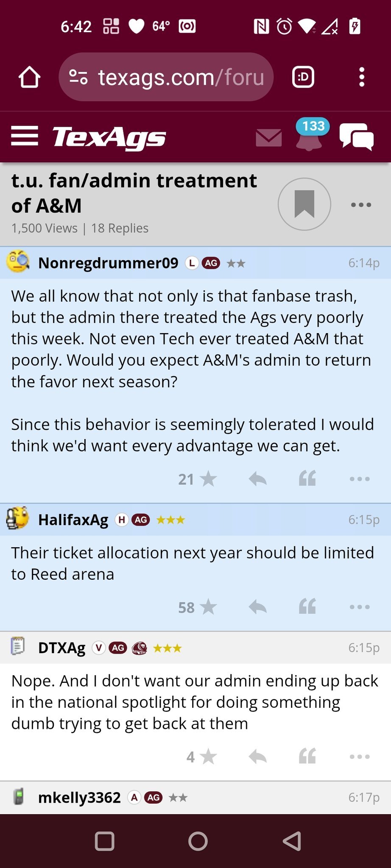Reply to DTXAg's post
This screenshot has width=391, height=868.
(x=257, y=757)
